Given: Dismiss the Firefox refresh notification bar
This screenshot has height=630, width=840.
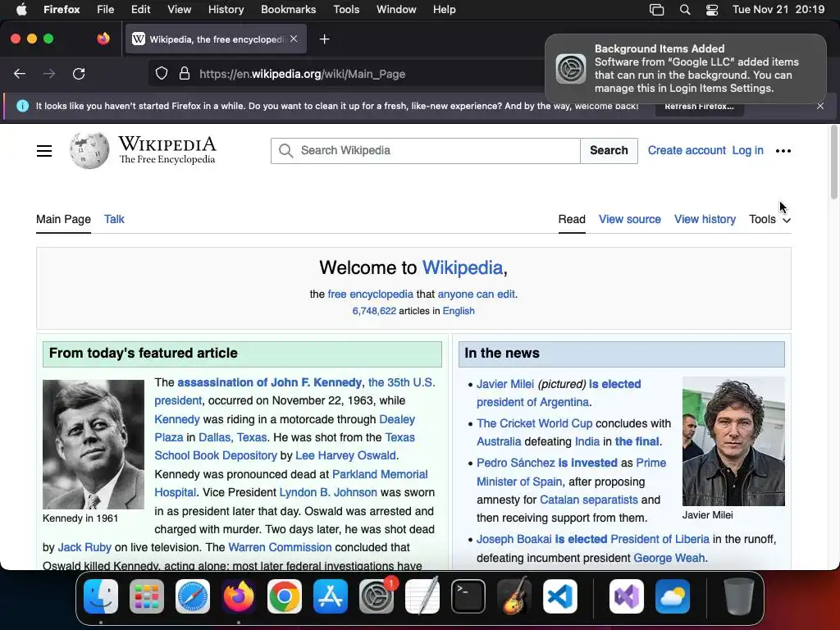Looking at the screenshot, I should pyautogui.click(x=820, y=106).
